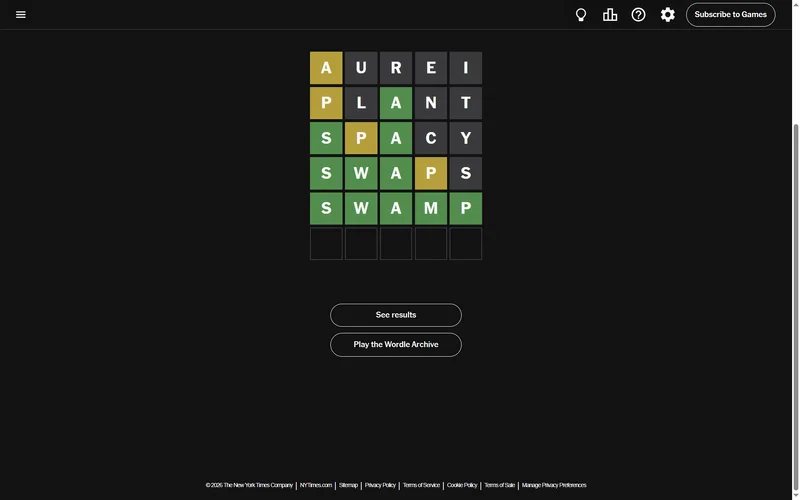Click the gray U tile in first row

(361, 68)
